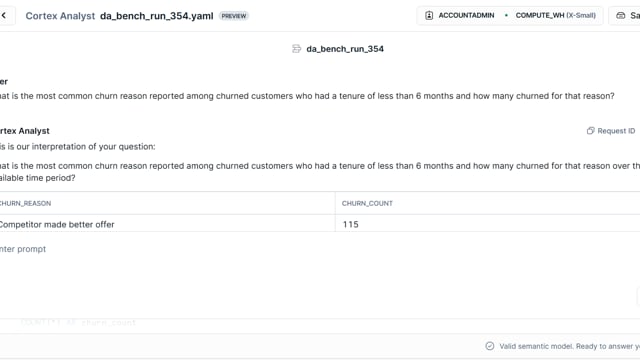Select the da_bench_run_354 model name
Screen dimensions: 640x360
345,49
